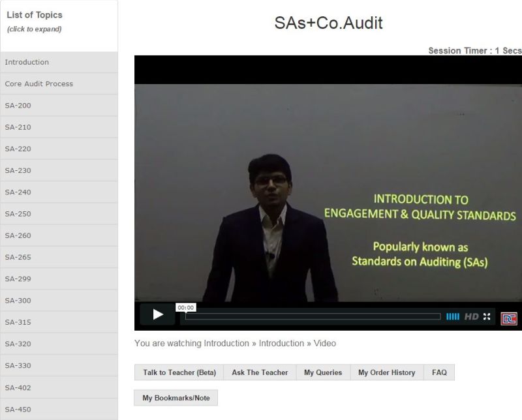Expand the Core Audit Process topic

coord(59,83)
